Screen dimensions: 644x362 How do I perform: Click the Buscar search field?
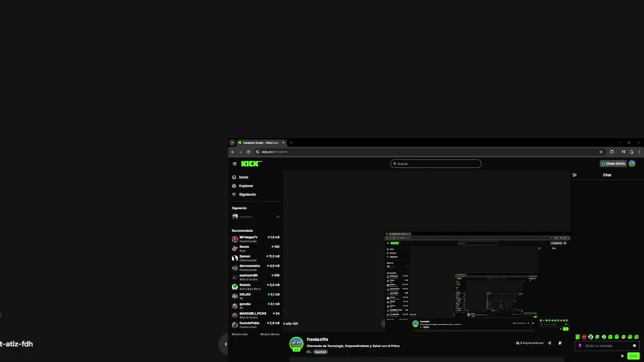[x=436, y=163]
